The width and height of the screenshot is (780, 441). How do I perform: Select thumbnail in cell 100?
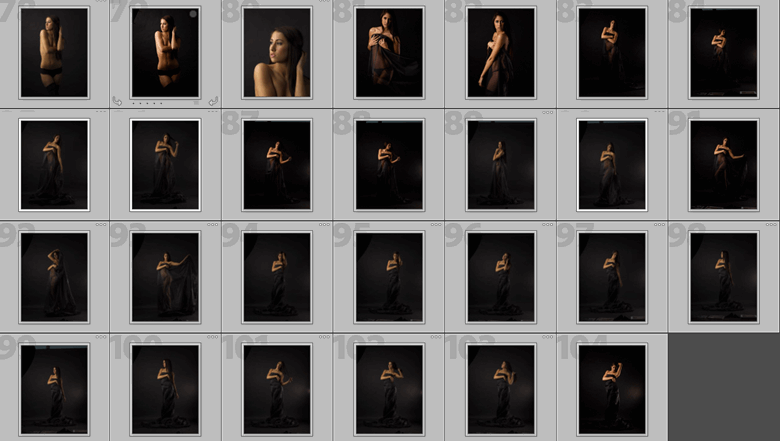(165, 388)
